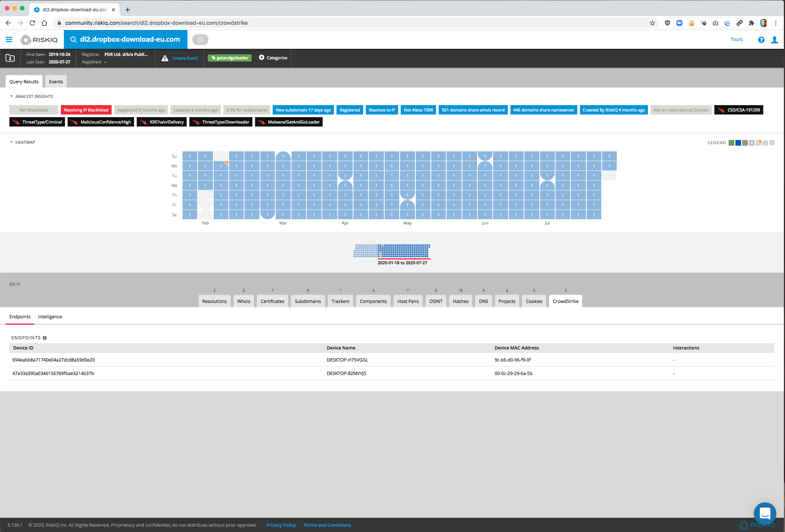785x532 pixels.
Task: Click the Endpoints info icon
Action: pyautogui.click(x=45, y=338)
